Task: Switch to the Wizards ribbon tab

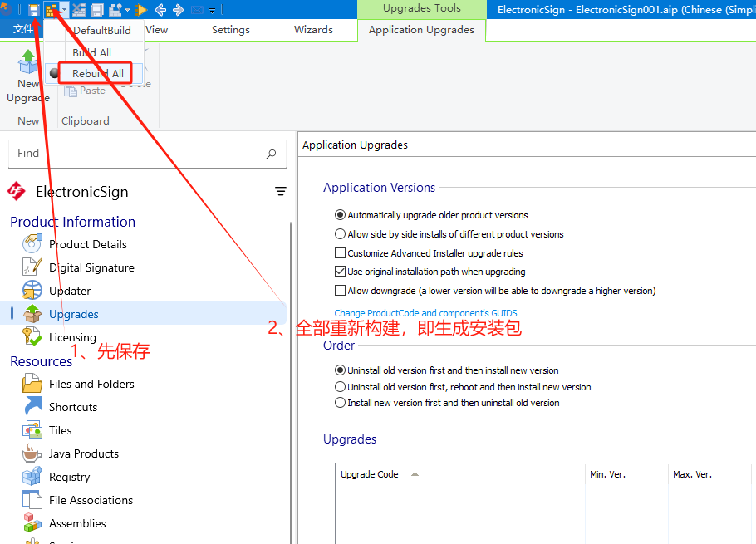Action: point(313,30)
